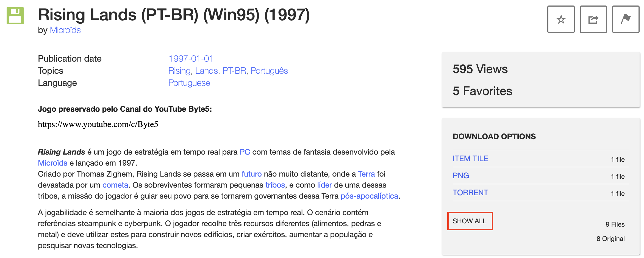The image size is (644, 258).
Task: Select the Português topic link
Action: pyautogui.click(x=269, y=71)
